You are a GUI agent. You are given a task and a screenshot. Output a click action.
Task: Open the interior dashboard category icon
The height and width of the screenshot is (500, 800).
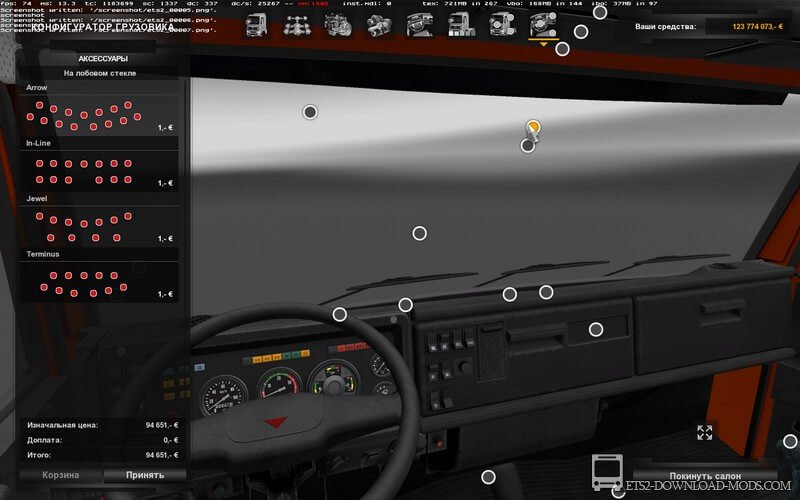[x=420, y=25]
